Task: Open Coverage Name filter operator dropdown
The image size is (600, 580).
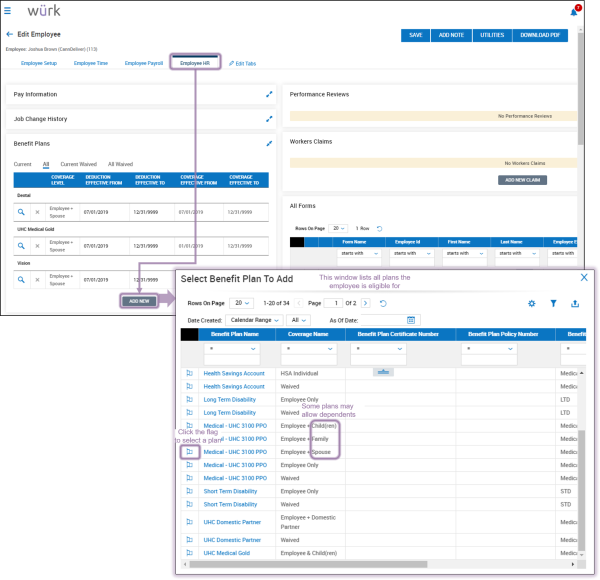Action: click(309, 349)
